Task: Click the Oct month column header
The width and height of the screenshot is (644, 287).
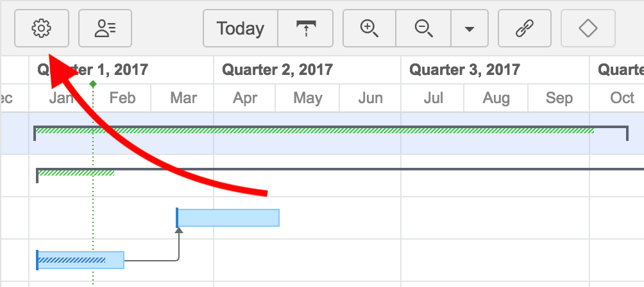Action: [622, 98]
